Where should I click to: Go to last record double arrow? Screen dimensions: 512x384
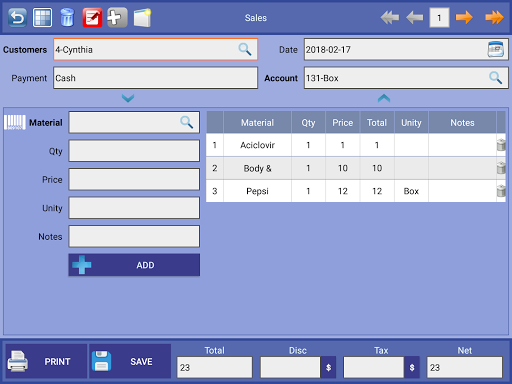click(494, 17)
